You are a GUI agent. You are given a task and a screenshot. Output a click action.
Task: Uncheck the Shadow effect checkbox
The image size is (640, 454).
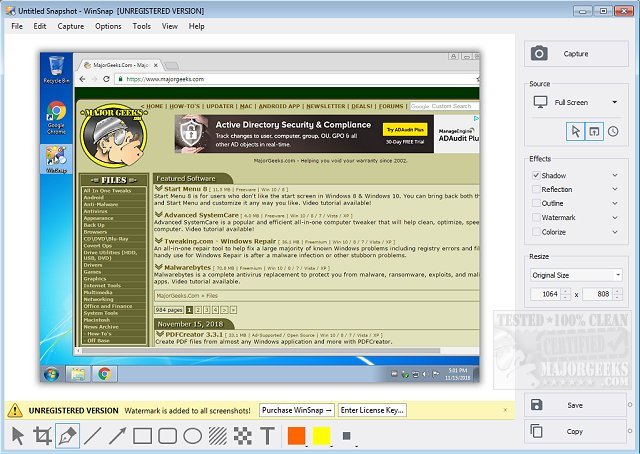click(x=535, y=176)
